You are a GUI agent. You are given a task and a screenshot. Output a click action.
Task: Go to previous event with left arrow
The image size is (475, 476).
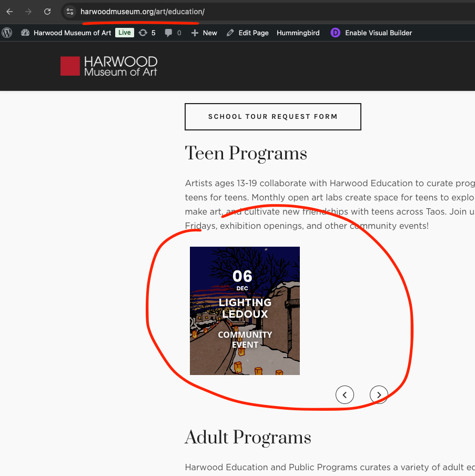click(x=345, y=394)
